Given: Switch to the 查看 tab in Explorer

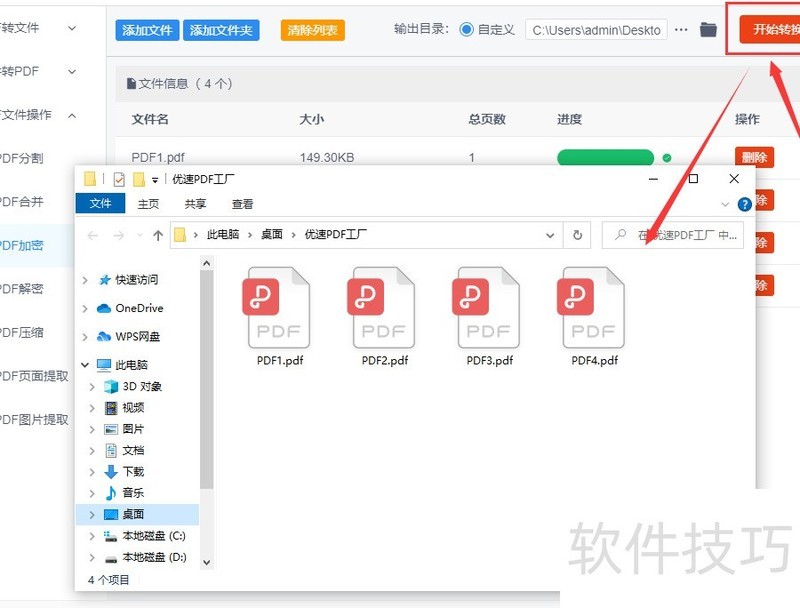Looking at the screenshot, I should 243,203.
